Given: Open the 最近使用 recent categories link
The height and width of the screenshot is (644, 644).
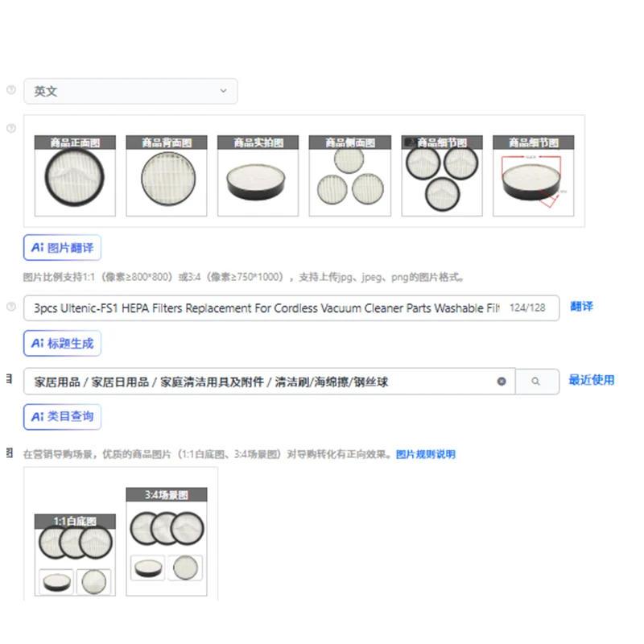Looking at the screenshot, I should pyautogui.click(x=592, y=380).
